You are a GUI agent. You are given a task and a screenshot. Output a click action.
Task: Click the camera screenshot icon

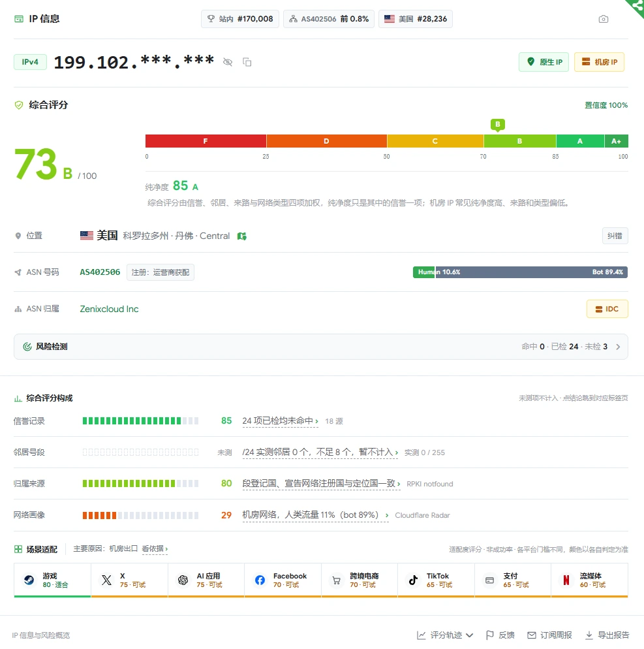(604, 19)
